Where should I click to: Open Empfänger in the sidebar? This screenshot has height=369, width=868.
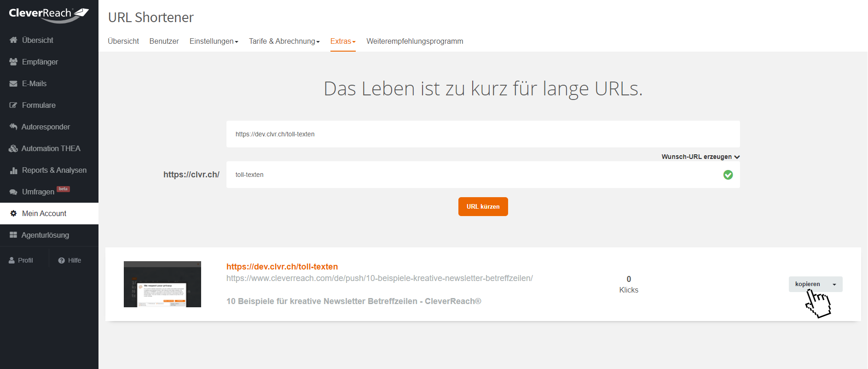[49, 62]
